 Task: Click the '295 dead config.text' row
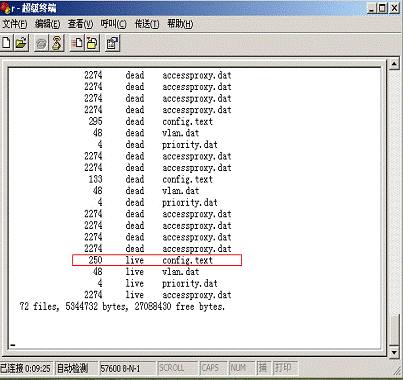(x=151, y=121)
